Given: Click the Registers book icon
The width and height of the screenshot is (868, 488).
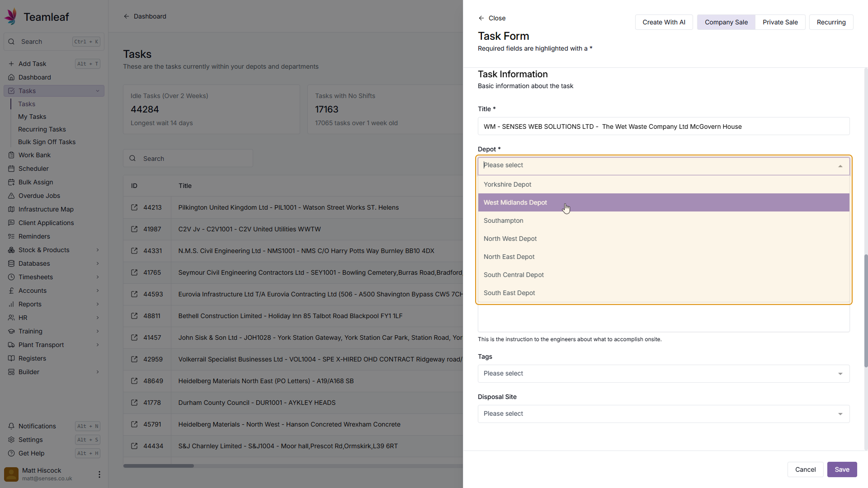Looking at the screenshot, I should pos(11,358).
